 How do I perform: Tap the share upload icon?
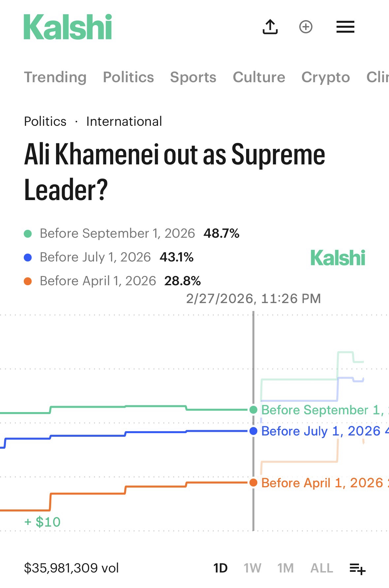click(x=270, y=27)
